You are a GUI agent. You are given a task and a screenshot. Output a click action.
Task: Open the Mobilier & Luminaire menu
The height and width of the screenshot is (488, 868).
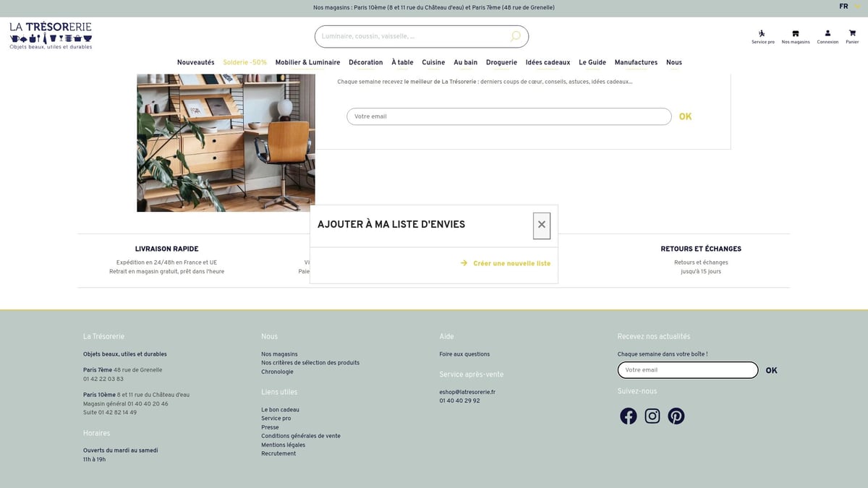tap(307, 63)
